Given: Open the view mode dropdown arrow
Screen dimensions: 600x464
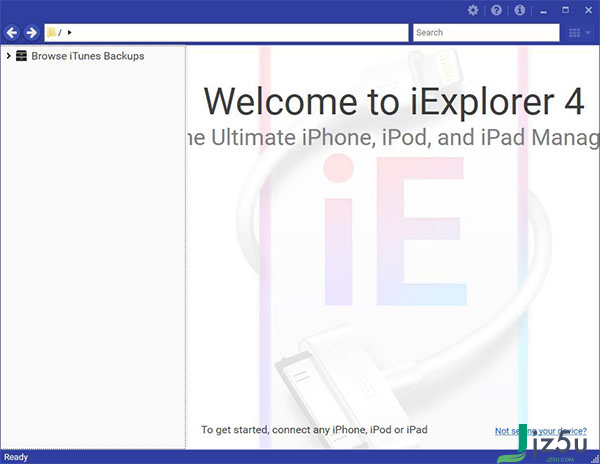Looking at the screenshot, I should (588, 33).
